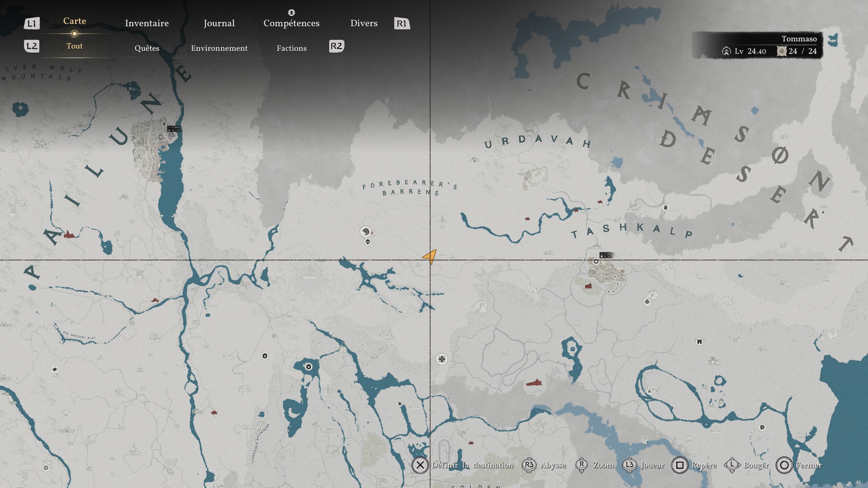Select the sun marker inside the river loop
Viewport: 868px width, 488px height.
point(649,391)
